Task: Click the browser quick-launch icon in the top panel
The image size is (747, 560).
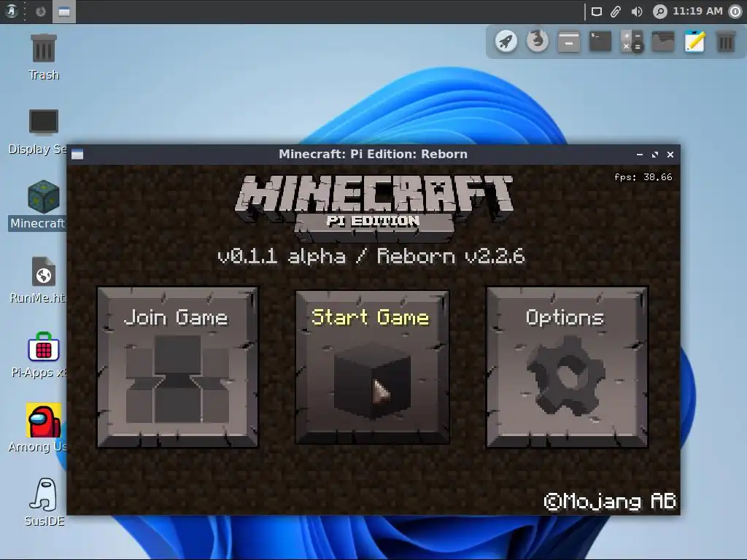Action: 41,12
